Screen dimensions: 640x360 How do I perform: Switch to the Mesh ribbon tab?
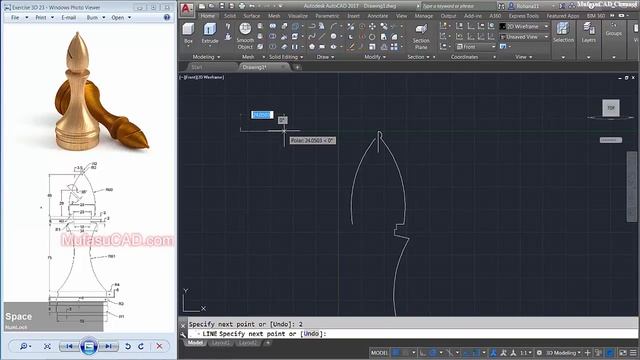pos(274,16)
